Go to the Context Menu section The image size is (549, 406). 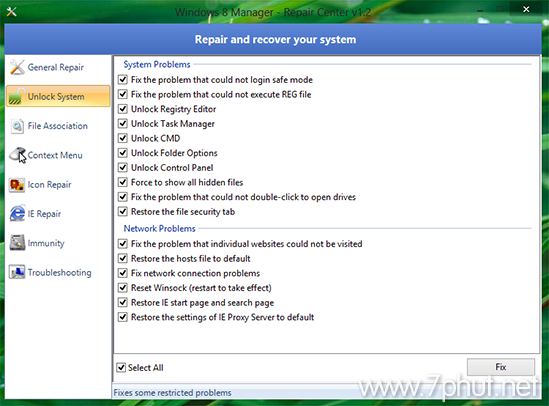(55, 155)
